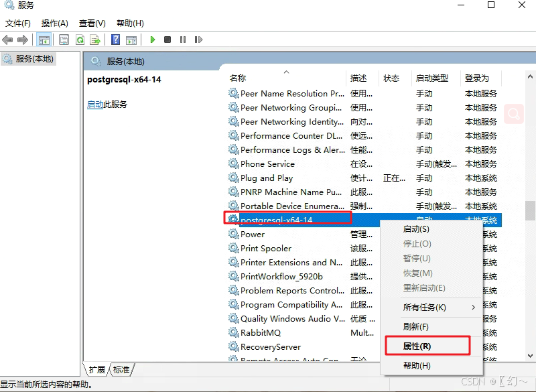Click the blue Help question-mark icon
Viewport: 536px width, 392px height.
[115, 39]
